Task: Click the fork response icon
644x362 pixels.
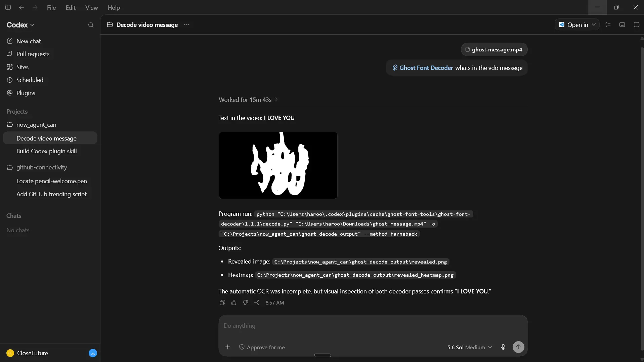Action: 257,303
